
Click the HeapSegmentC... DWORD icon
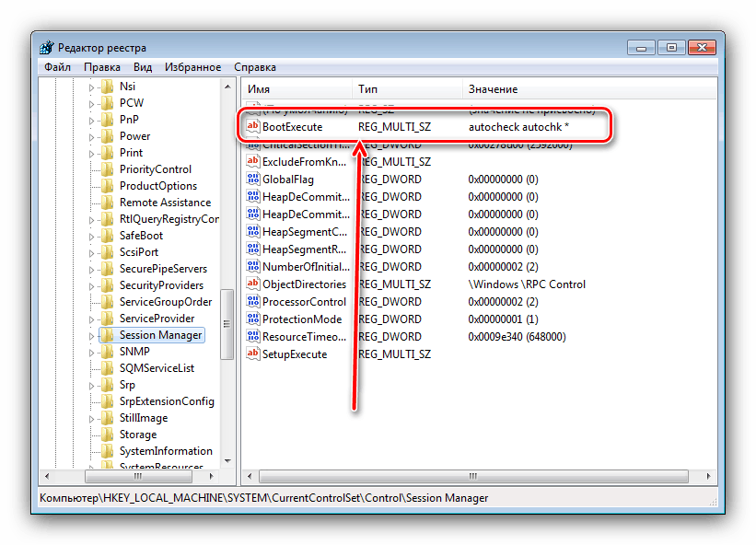(x=252, y=232)
